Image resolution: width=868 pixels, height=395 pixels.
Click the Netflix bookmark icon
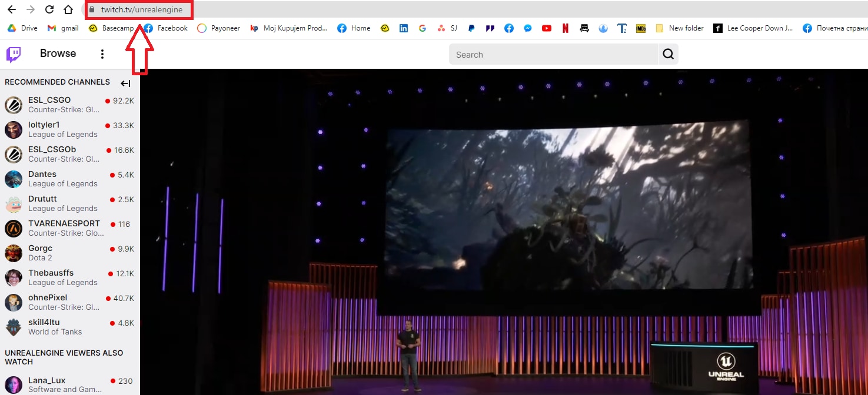pos(566,28)
